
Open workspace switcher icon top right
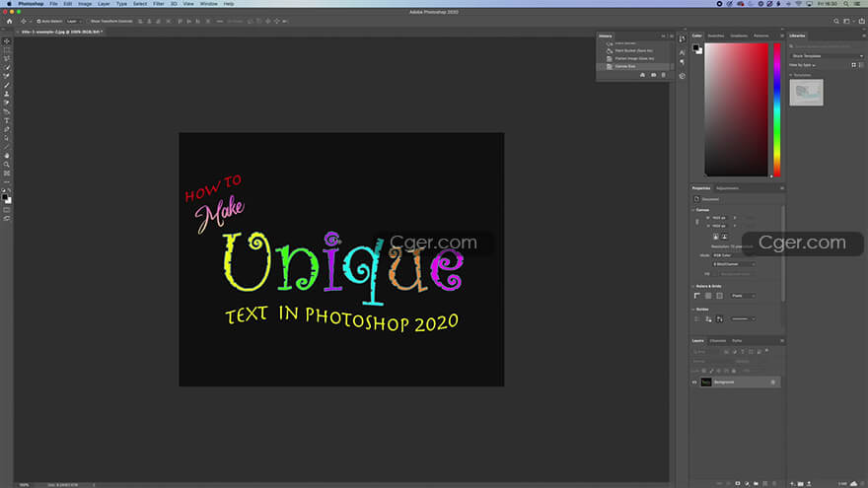(x=847, y=21)
